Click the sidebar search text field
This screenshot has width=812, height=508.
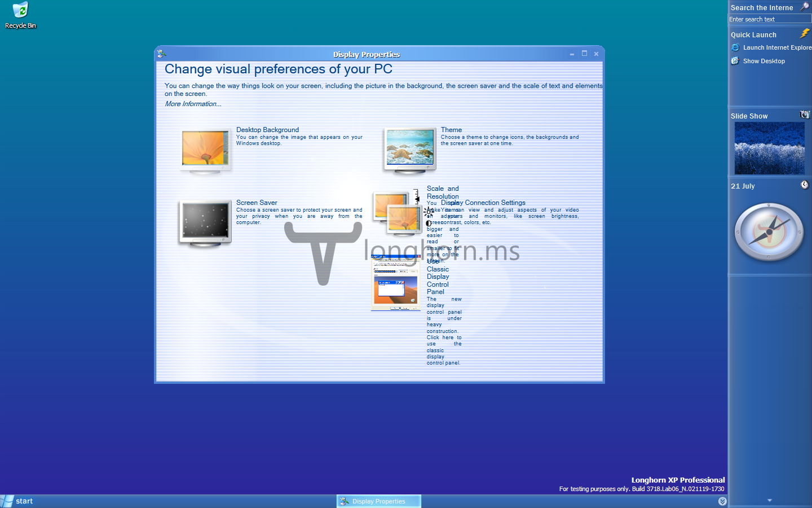click(x=770, y=19)
